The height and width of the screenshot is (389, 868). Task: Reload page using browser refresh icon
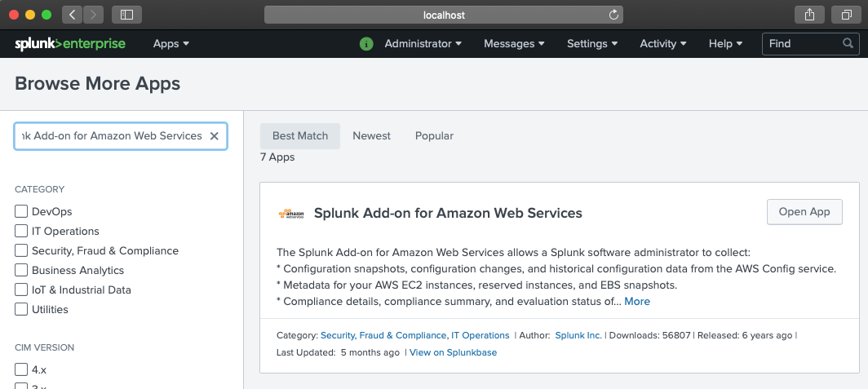click(x=613, y=15)
